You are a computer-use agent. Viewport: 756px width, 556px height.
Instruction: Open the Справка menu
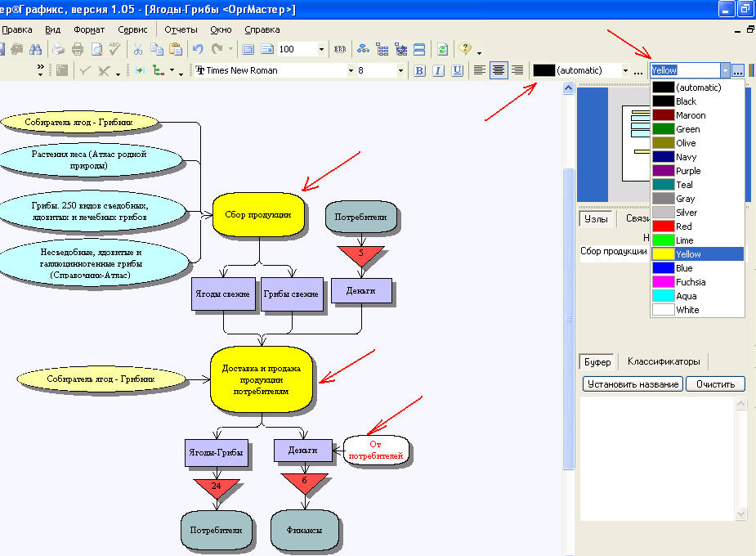pos(262,29)
